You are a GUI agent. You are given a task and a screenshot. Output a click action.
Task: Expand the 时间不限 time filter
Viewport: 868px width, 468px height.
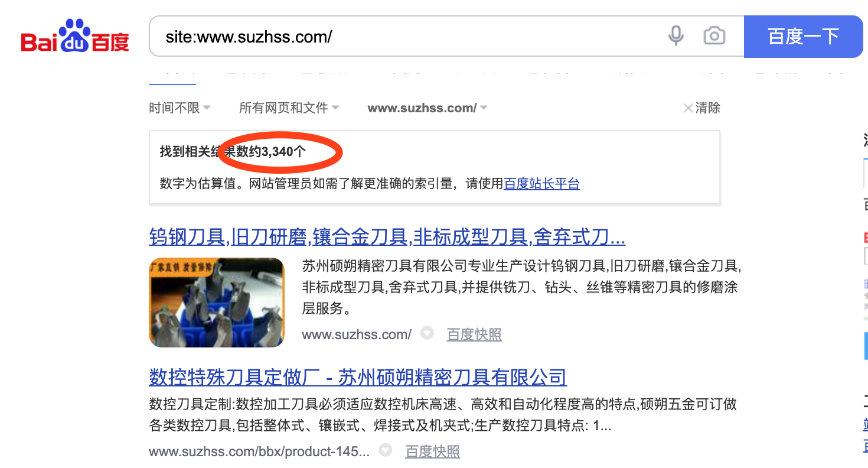(x=180, y=108)
